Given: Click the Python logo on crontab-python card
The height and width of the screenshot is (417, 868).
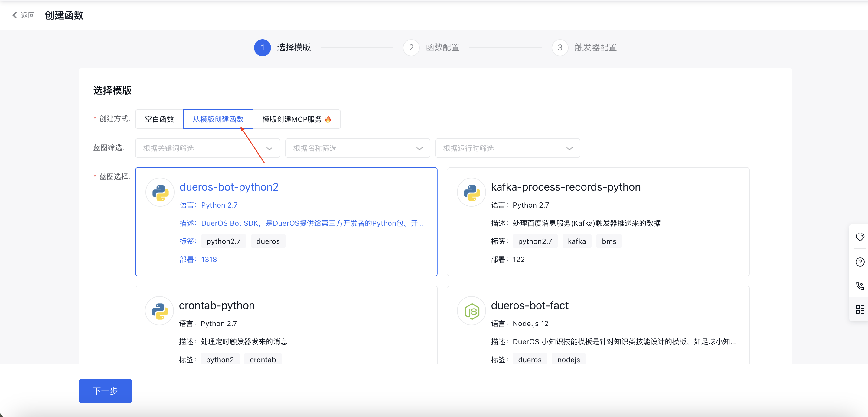Looking at the screenshot, I should pyautogui.click(x=159, y=311).
